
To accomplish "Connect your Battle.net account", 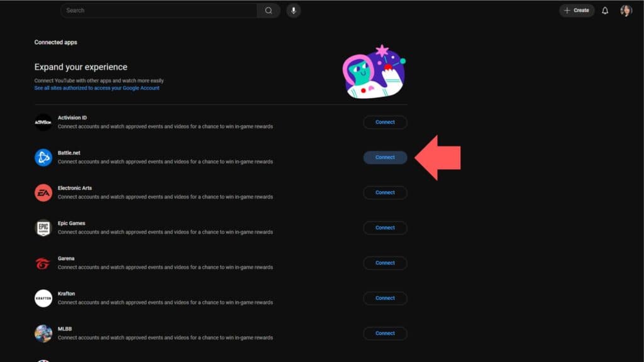I will 385,157.
